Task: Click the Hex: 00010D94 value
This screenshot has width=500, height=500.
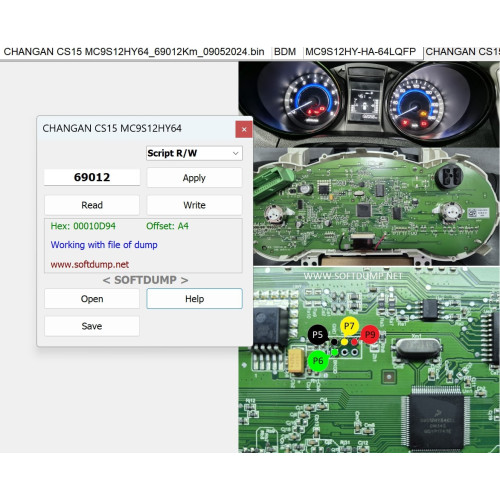Action: click(x=83, y=226)
